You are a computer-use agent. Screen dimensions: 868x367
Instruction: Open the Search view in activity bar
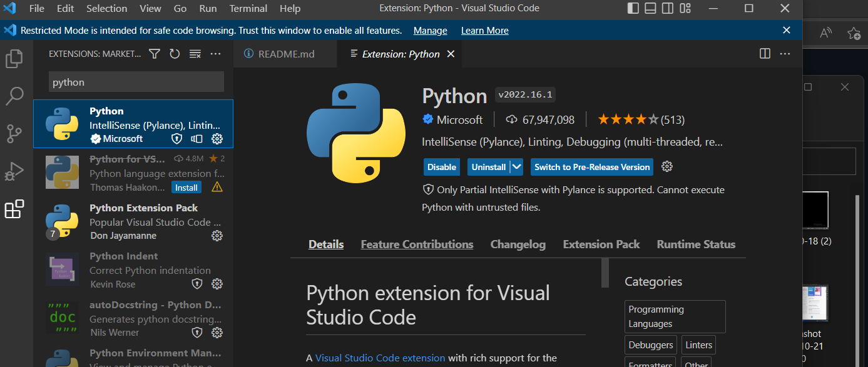14,96
